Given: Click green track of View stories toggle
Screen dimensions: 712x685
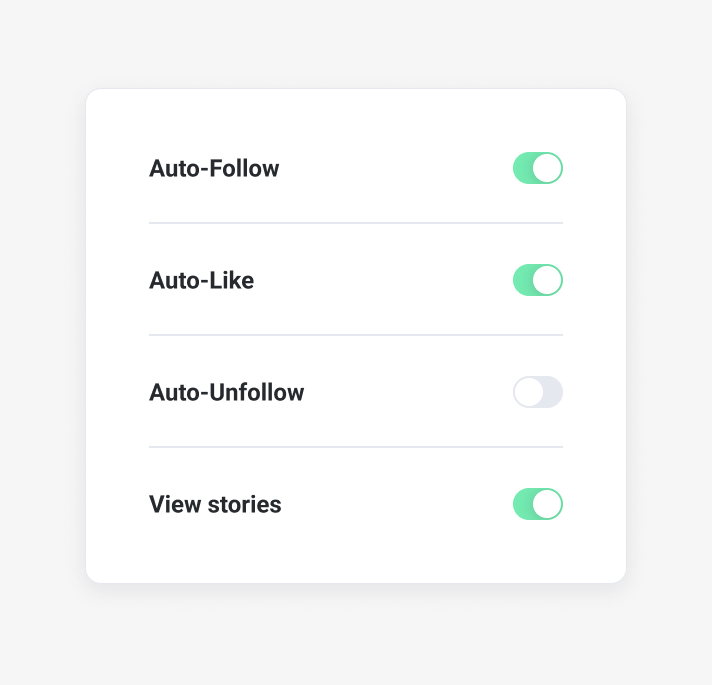Looking at the screenshot, I should coord(522,504).
